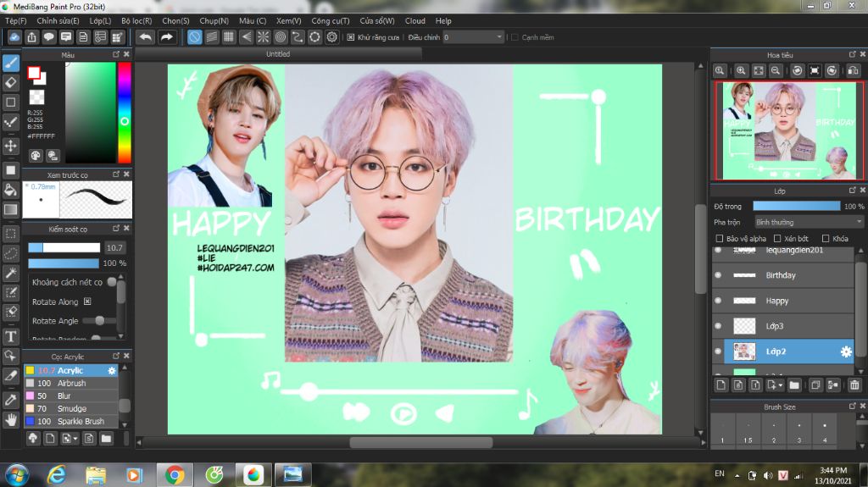Click the Undo arrow in toolbar

tap(146, 37)
